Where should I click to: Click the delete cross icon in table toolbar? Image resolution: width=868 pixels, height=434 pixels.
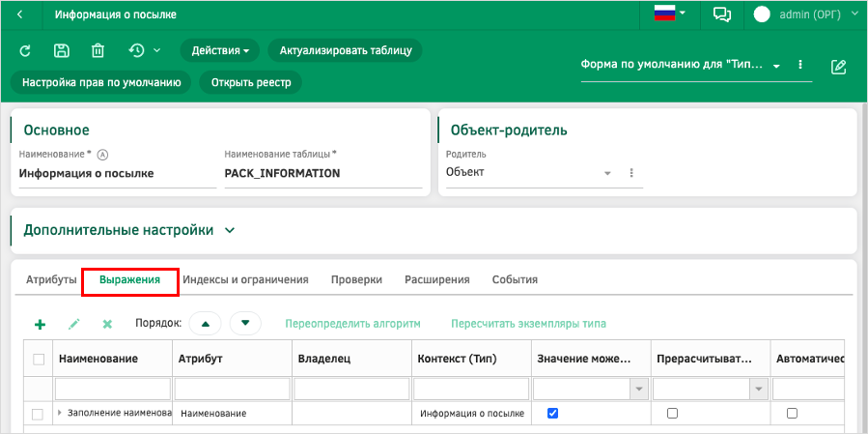click(107, 324)
